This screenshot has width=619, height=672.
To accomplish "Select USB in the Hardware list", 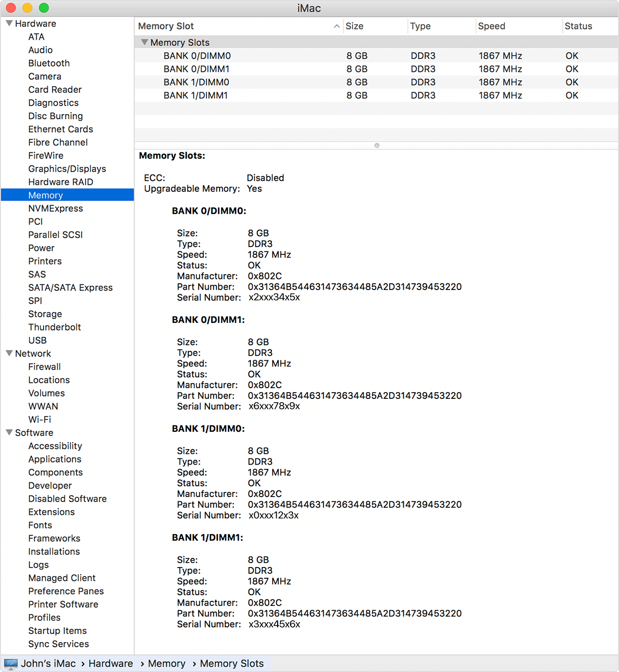I will [x=37, y=340].
